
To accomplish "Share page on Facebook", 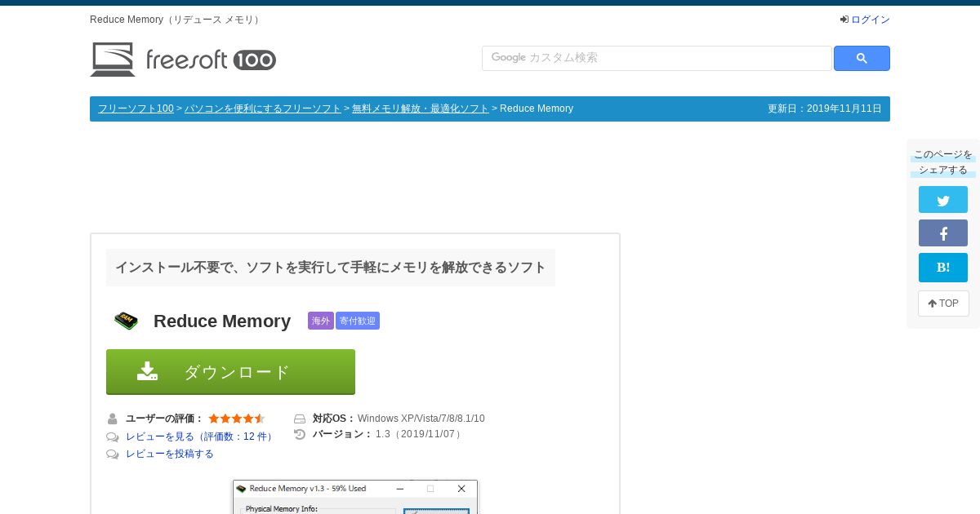I will click(x=943, y=233).
